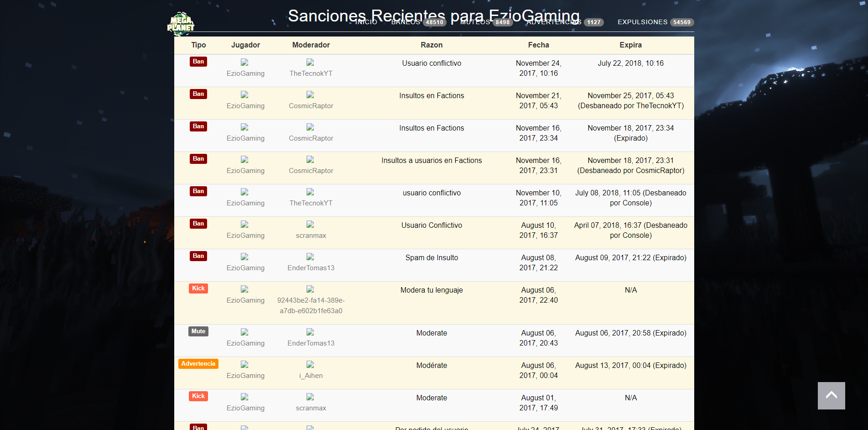Viewport: 868px width, 430px height.
Task: Click the player avatar in the August 10 ban row
Action: click(x=244, y=224)
